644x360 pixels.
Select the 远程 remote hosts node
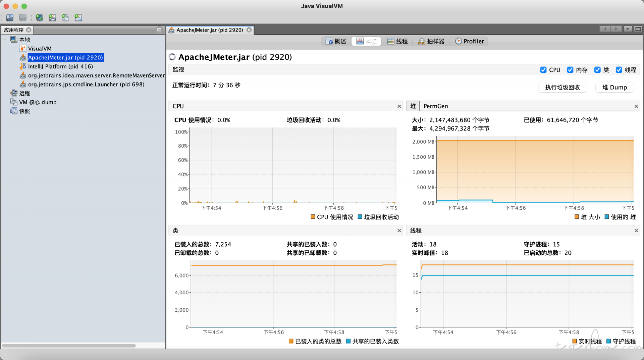click(x=24, y=93)
